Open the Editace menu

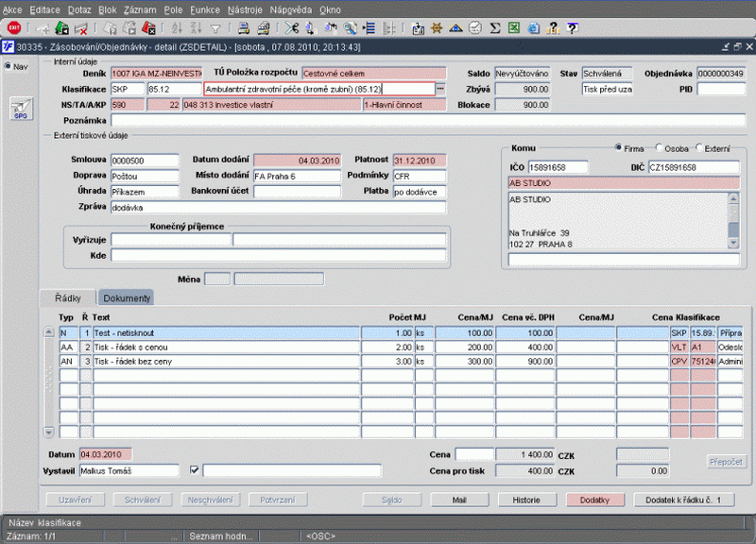point(44,9)
